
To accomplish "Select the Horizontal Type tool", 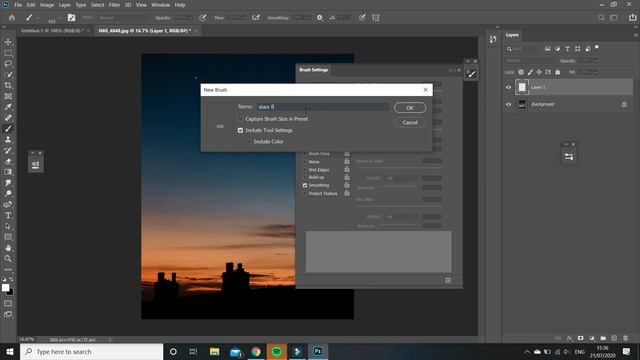I will (x=8, y=215).
